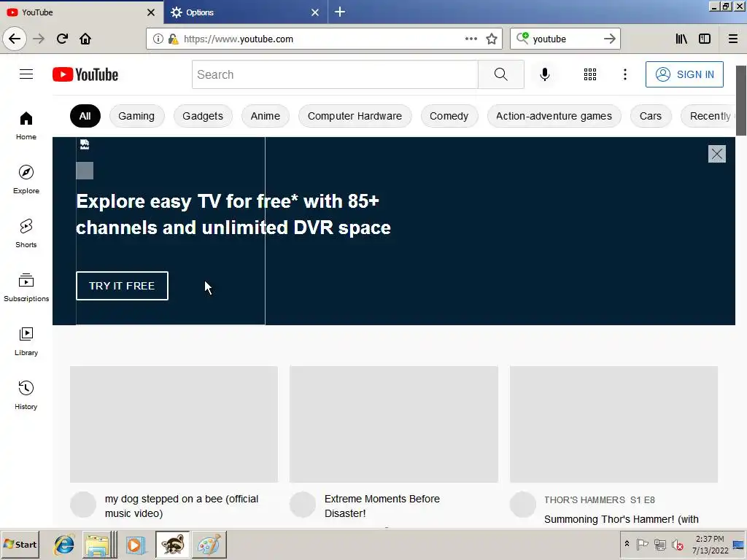Select the Comedy filter chip
This screenshot has width=747, height=560.
point(449,116)
